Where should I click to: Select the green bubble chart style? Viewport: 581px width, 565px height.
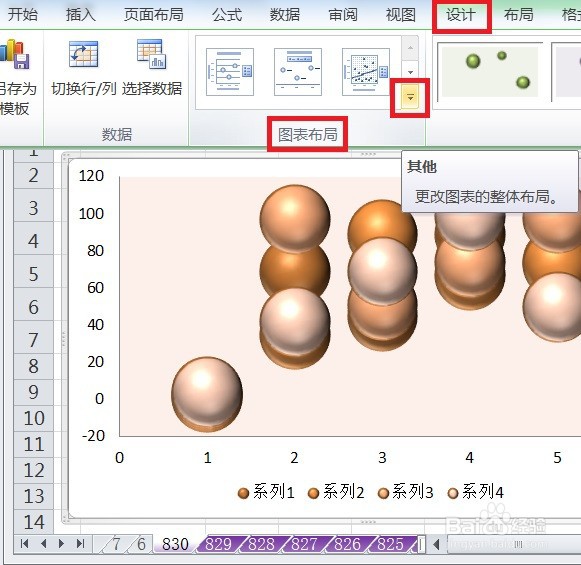pyautogui.click(x=489, y=72)
